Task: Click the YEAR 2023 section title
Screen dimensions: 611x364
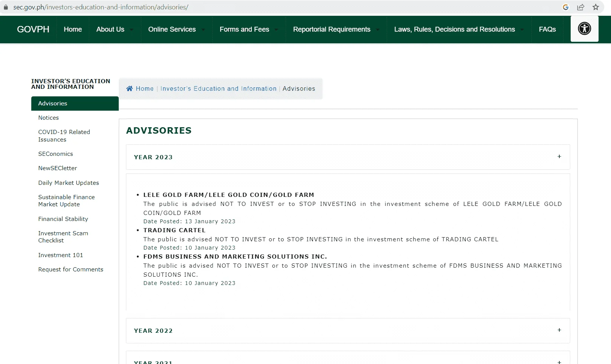Action: pos(153,157)
